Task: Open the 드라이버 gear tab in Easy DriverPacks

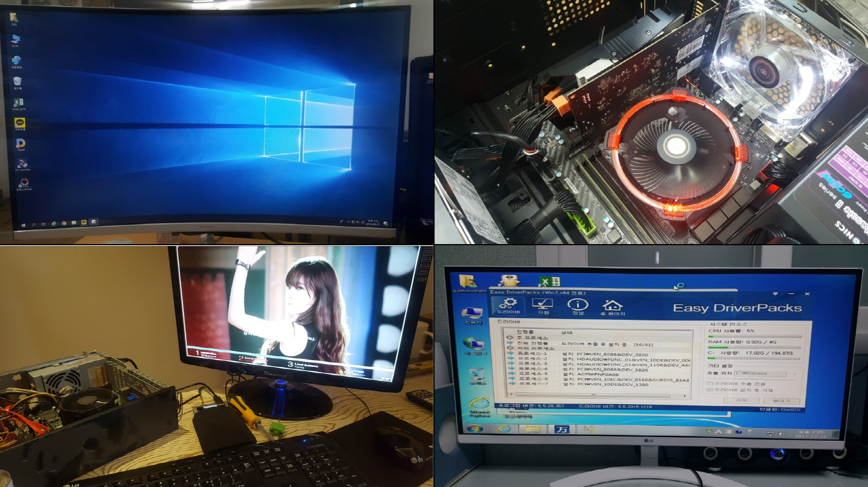Action: 508,307
